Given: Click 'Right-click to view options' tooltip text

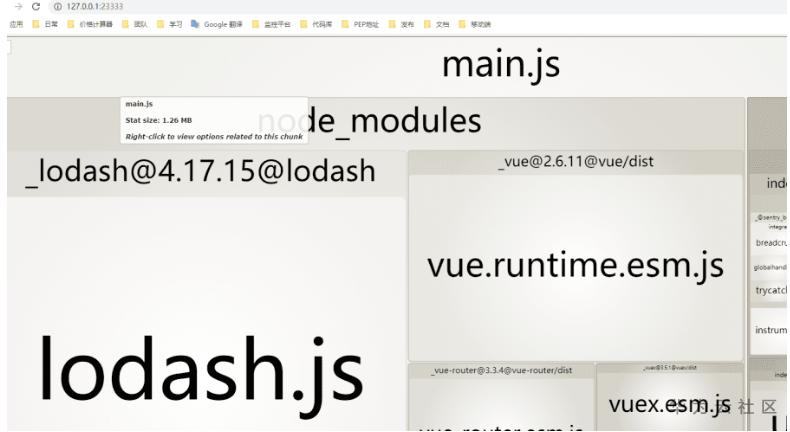Looking at the screenshot, I should [x=214, y=137].
